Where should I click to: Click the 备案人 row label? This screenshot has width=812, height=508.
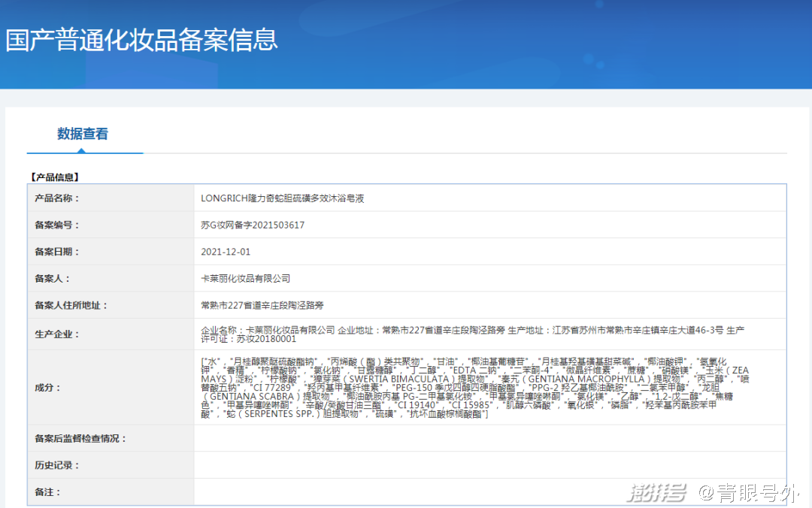[53, 279]
